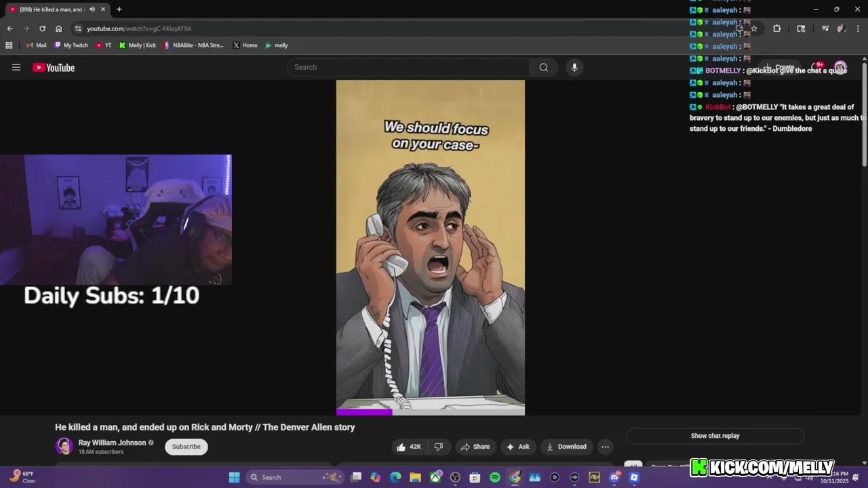Open the media controls icon
This screenshot has width=868, height=488.
[825, 28]
